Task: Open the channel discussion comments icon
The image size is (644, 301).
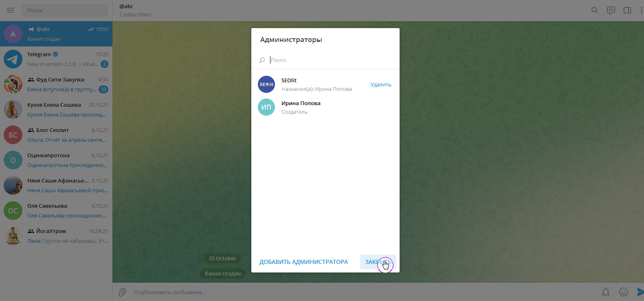Action: pyautogui.click(x=611, y=10)
